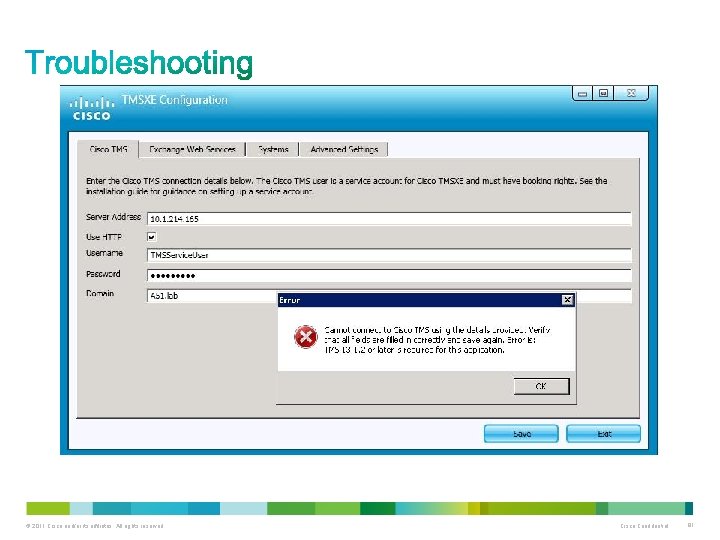Switch to the Cisco TMS tab
720x540 pixels.
click(108, 149)
